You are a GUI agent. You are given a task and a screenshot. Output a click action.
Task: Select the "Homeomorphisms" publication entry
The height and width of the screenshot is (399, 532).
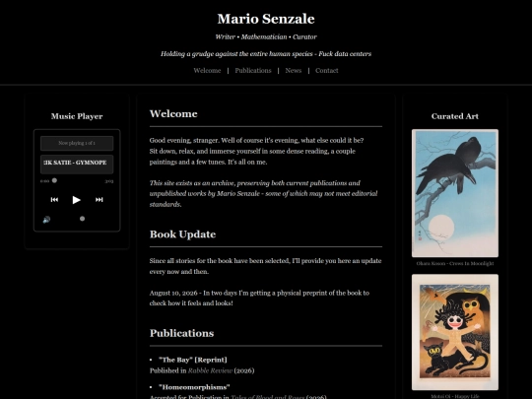194,387
